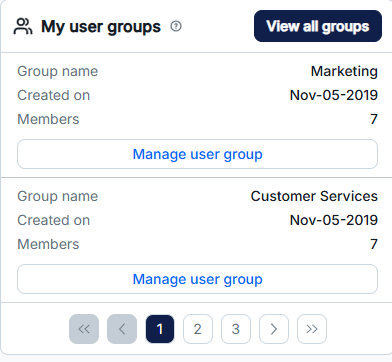This screenshot has height=362, width=392.
Task: Go to previous page of groups
Action: [122, 329]
